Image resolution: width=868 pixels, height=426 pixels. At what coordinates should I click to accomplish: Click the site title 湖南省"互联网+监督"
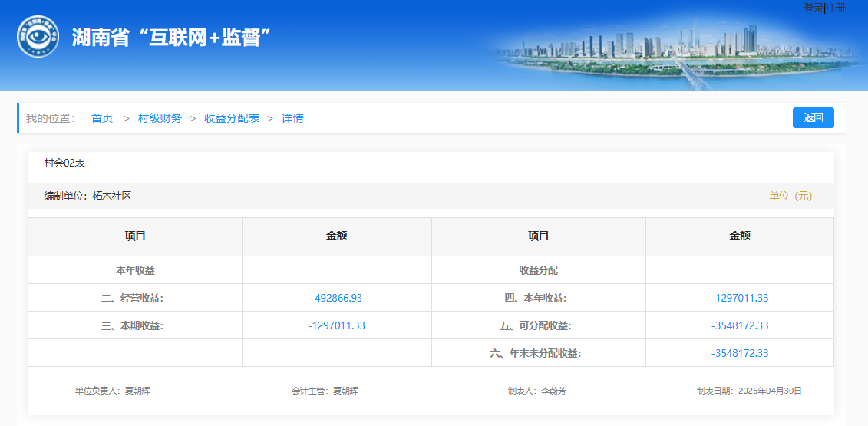click(171, 37)
